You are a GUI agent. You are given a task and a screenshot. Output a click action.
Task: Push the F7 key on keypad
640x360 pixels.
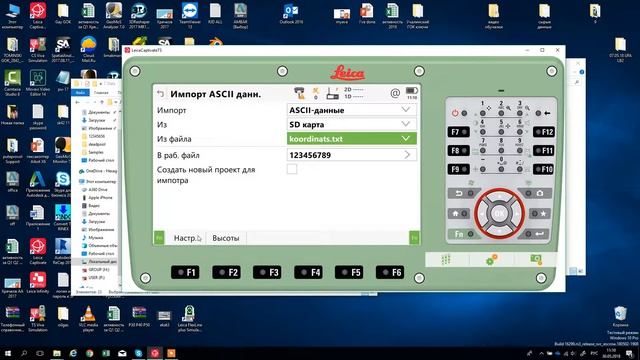point(458,132)
